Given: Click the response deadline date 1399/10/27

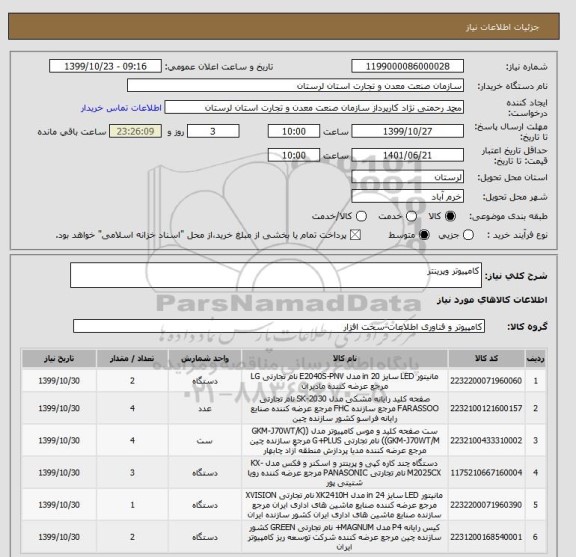Looking at the screenshot, I should (407, 131).
